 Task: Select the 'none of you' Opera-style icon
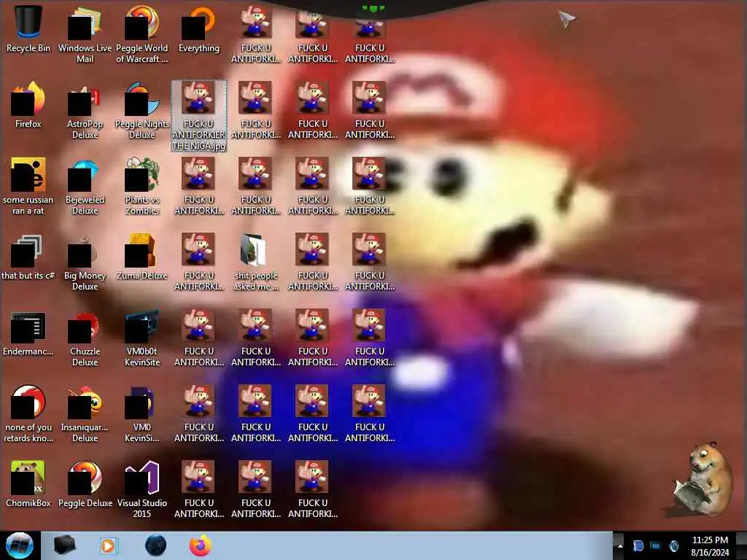click(28, 414)
